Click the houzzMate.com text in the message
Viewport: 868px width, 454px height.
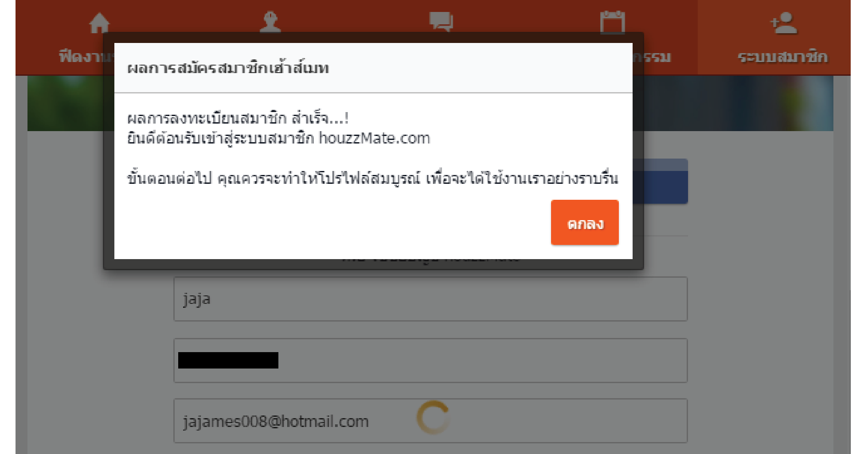pos(375,138)
